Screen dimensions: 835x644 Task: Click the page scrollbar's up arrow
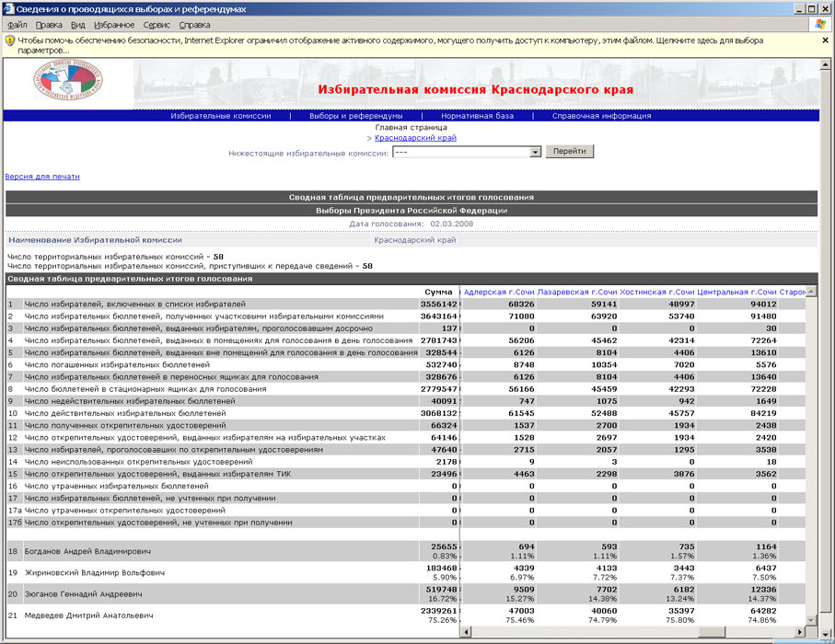pyautogui.click(x=826, y=66)
